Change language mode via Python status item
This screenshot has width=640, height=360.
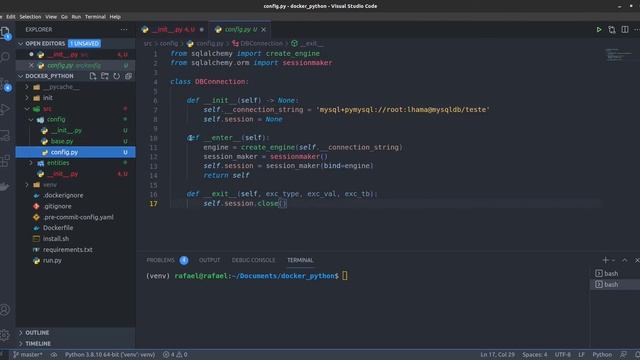tap(602, 354)
